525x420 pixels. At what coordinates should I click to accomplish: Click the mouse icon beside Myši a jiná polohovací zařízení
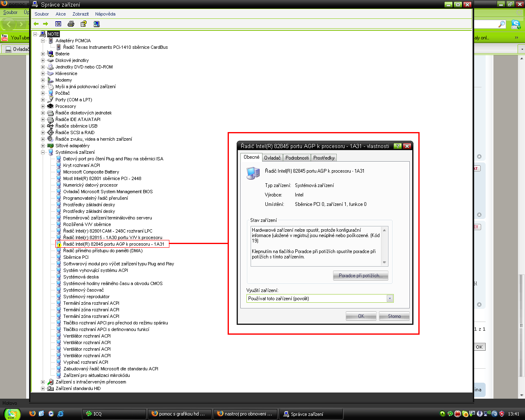click(50, 87)
